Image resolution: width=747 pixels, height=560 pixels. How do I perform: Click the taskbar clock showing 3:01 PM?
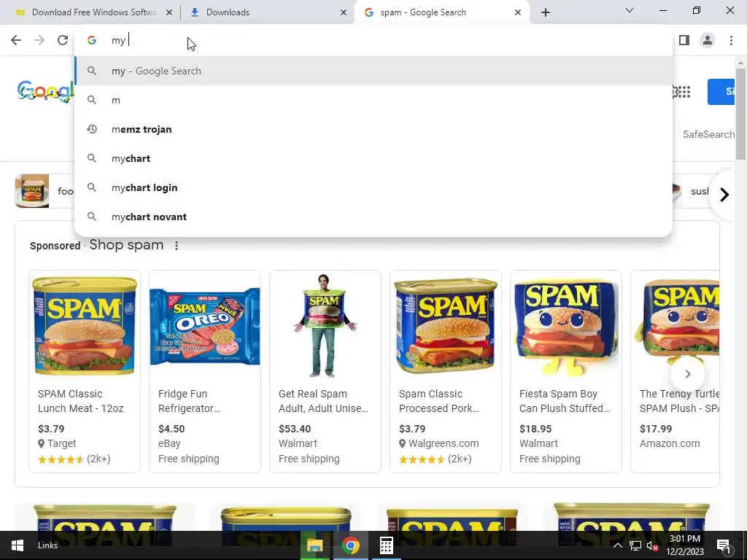[684, 545]
